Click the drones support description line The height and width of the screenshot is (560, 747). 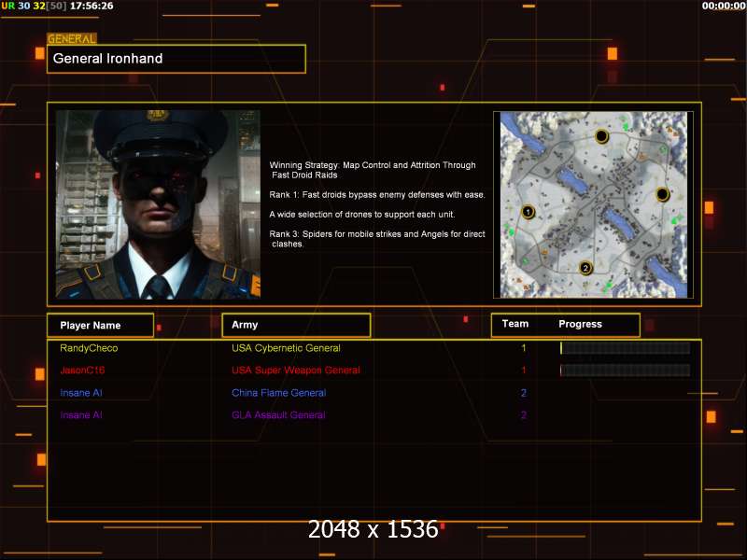click(362, 215)
